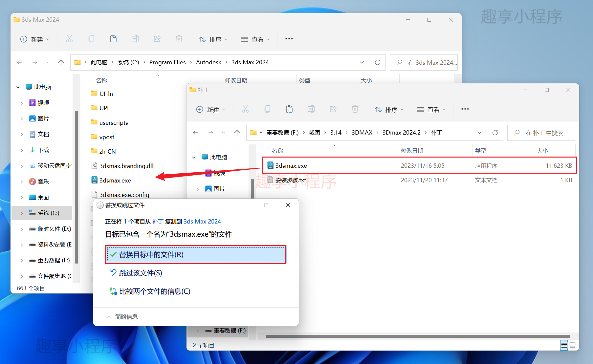Open 查看 dropdown in 补丁 window

coord(431,110)
